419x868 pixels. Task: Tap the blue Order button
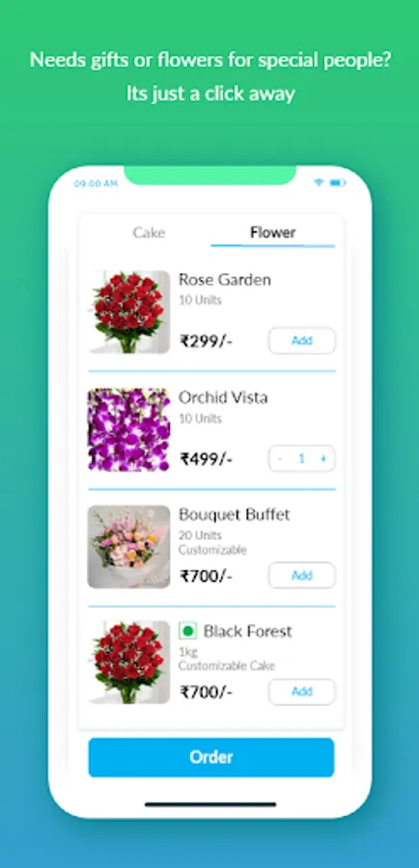211,757
